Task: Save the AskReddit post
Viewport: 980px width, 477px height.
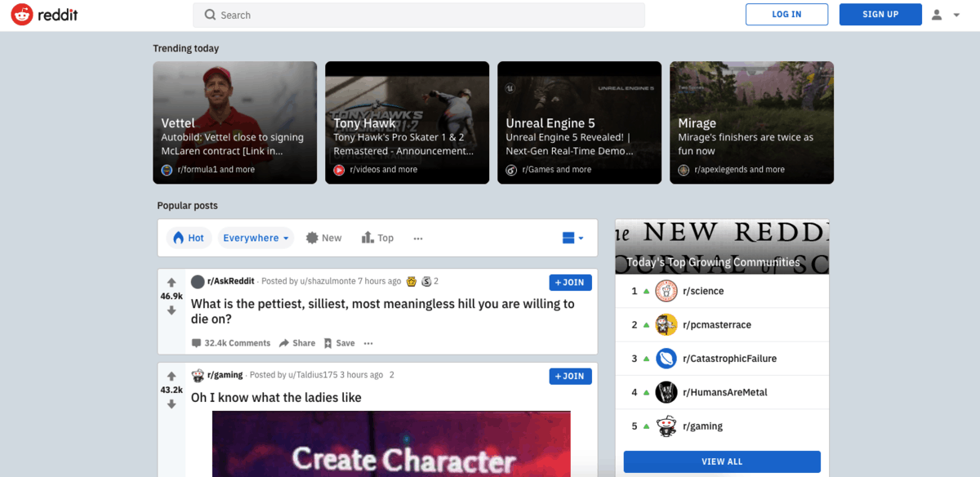Action: tap(339, 343)
